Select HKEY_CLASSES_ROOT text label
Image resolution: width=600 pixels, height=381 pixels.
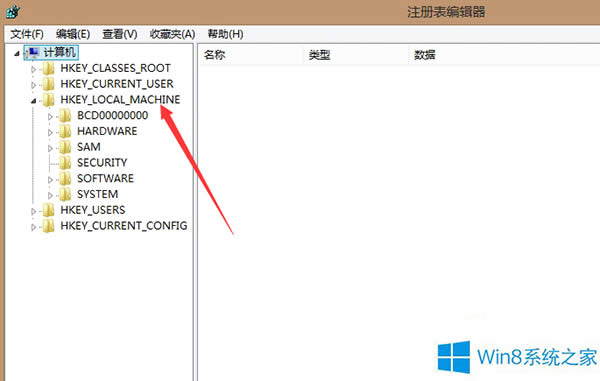pos(115,68)
